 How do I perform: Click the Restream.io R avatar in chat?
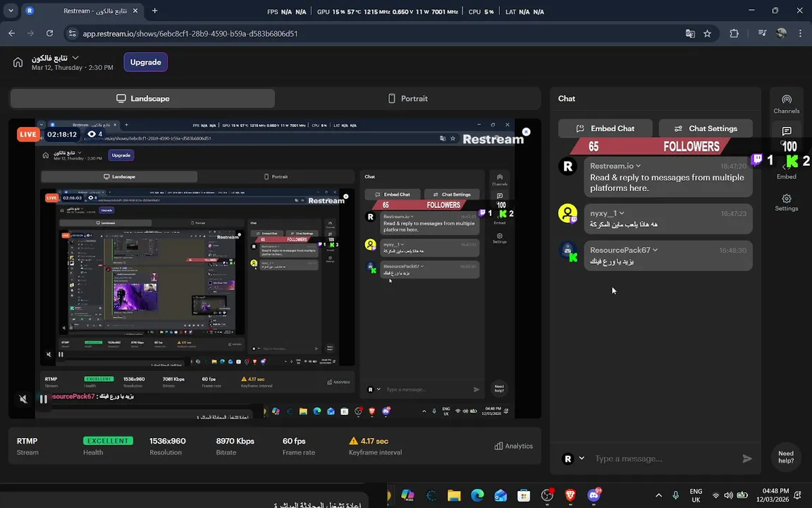pyautogui.click(x=567, y=167)
